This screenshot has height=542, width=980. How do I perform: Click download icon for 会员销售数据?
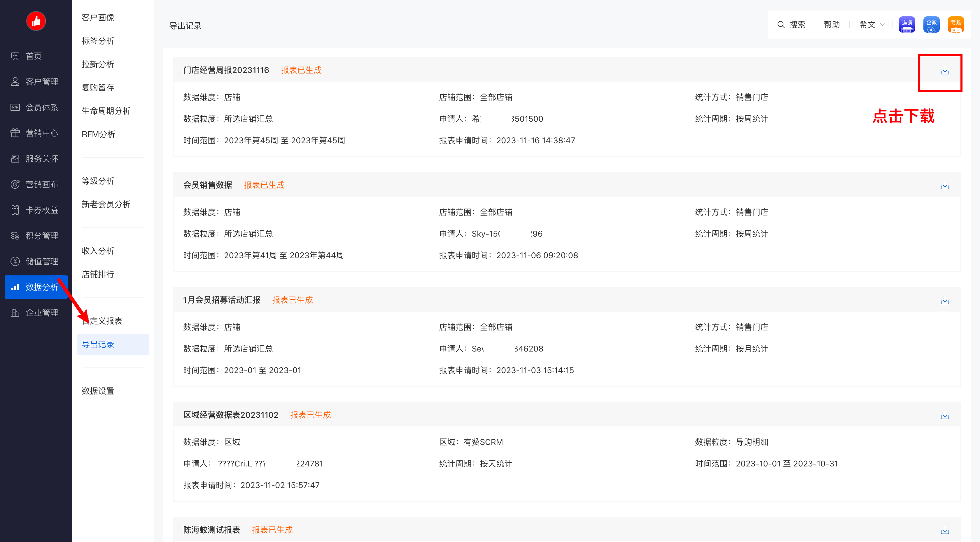tap(945, 185)
